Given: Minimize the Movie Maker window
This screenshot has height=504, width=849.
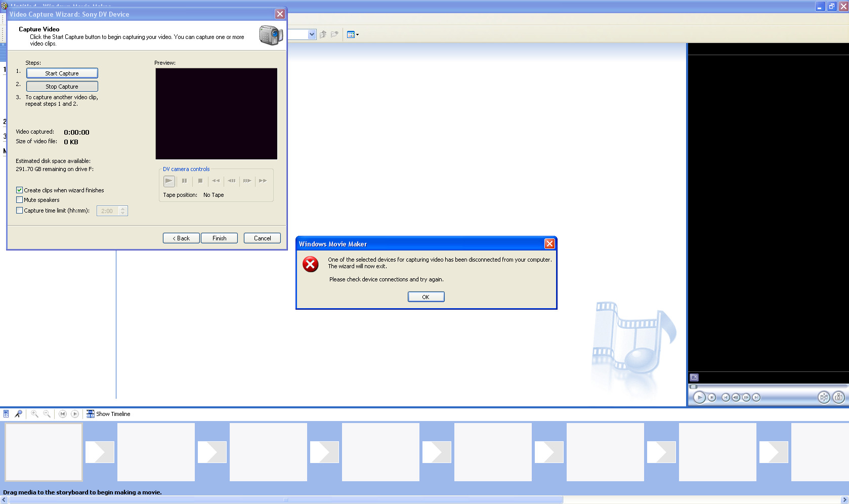Looking at the screenshot, I should 820,6.
